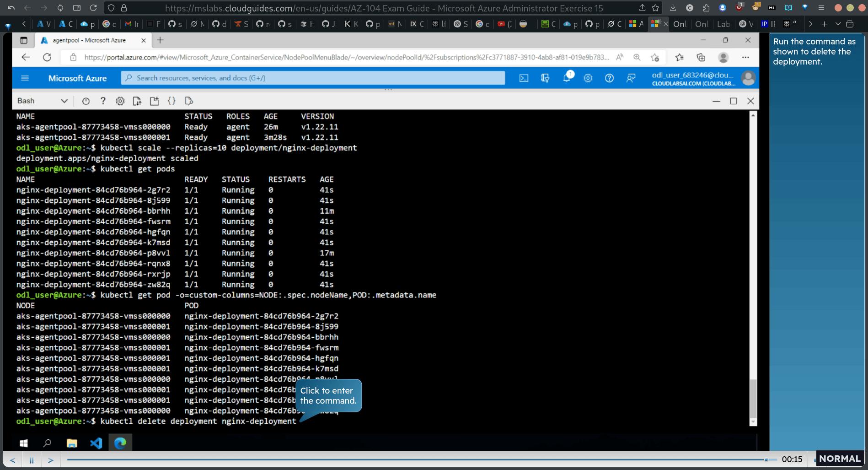Open File Explorer from taskbar
This screenshot has height=470, width=868.
(x=72, y=443)
